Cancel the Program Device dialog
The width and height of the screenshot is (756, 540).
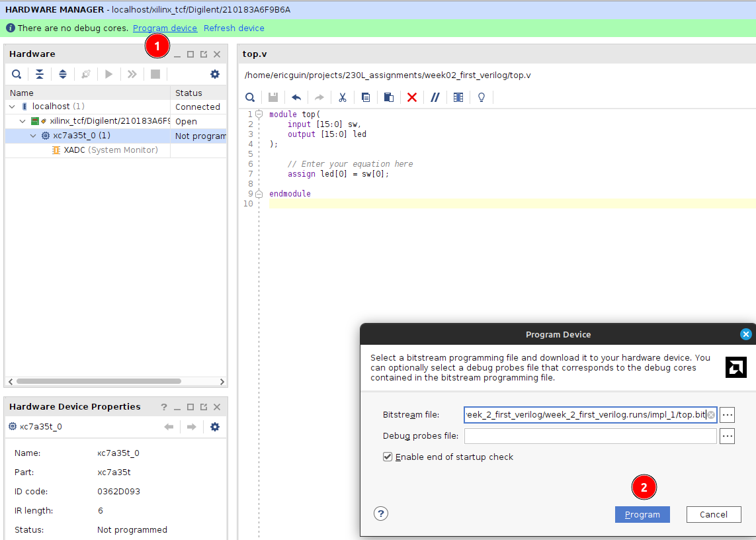click(714, 515)
